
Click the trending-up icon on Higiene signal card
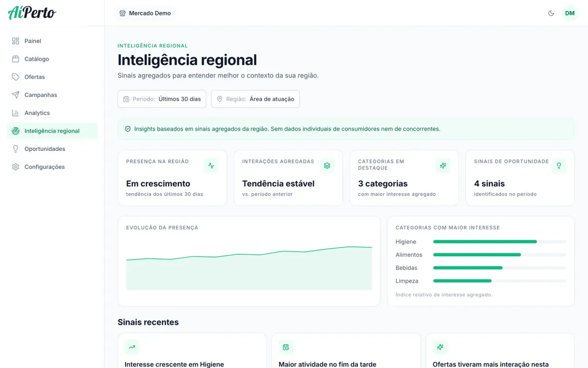click(132, 347)
